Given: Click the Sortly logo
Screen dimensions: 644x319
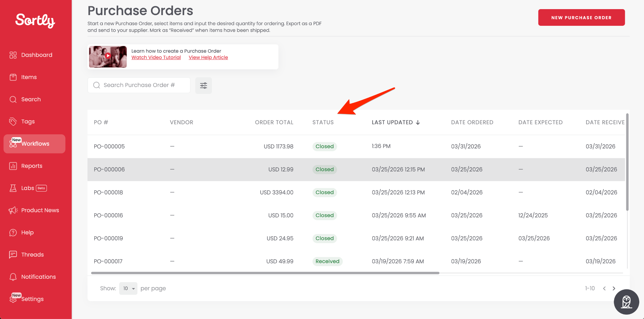Looking at the screenshot, I should (35, 21).
